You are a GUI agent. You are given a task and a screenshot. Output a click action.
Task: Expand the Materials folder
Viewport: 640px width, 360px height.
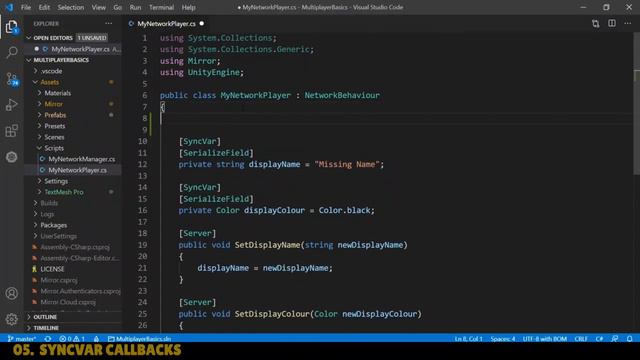(58, 93)
